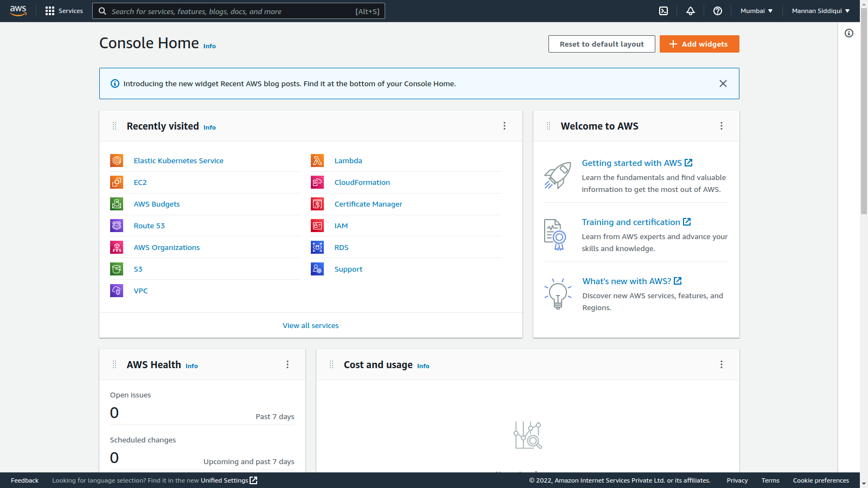This screenshot has width=868, height=488.
Task: Click the AWS Health drag handle
Action: 114,364
